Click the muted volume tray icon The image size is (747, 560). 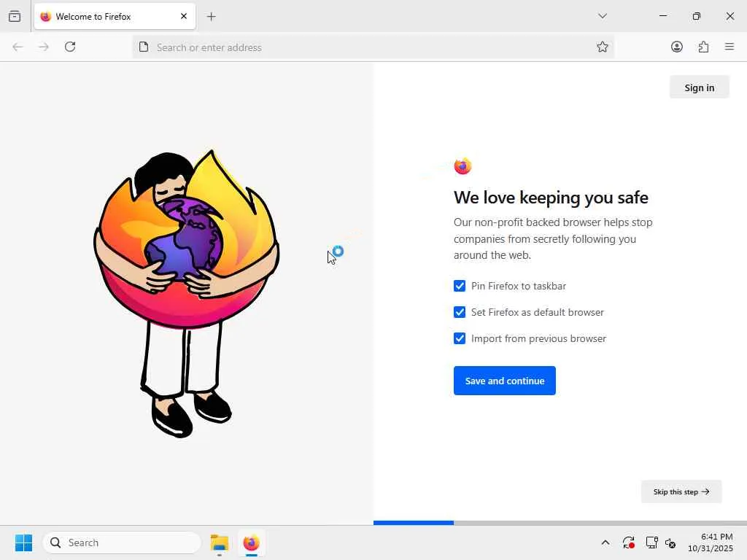(670, 542)
